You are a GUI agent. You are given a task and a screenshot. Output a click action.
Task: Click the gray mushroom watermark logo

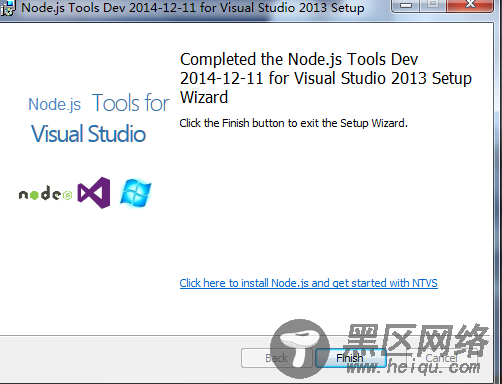tap(300, 349)
